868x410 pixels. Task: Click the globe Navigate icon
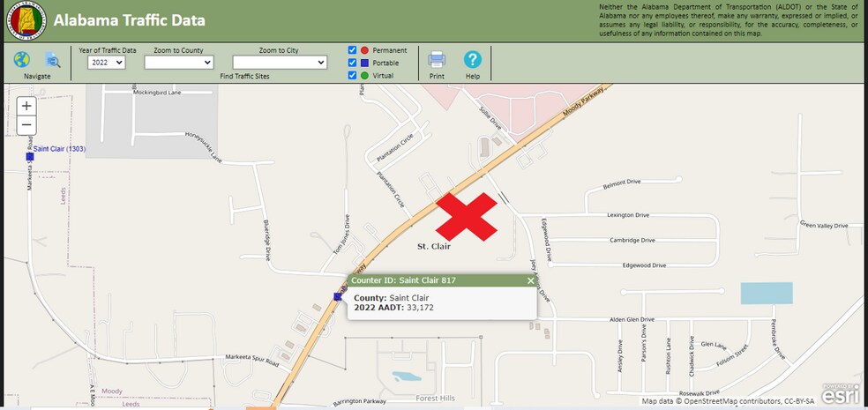click(21, 59)
